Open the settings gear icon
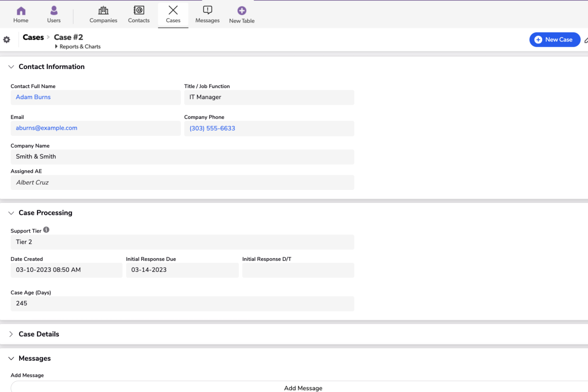This screenshot has width=588, height=392. coord(7,40)
